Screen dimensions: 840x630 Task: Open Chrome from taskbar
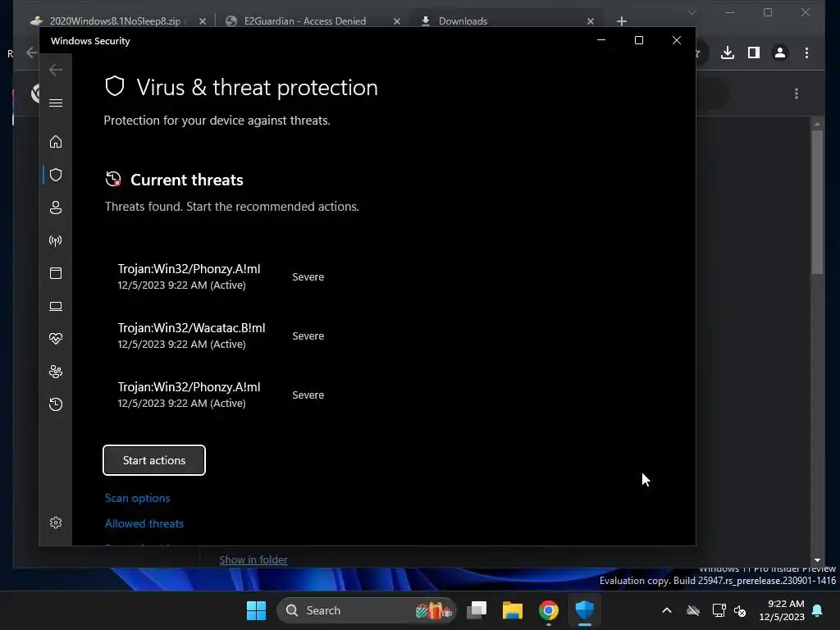point(549,610)
